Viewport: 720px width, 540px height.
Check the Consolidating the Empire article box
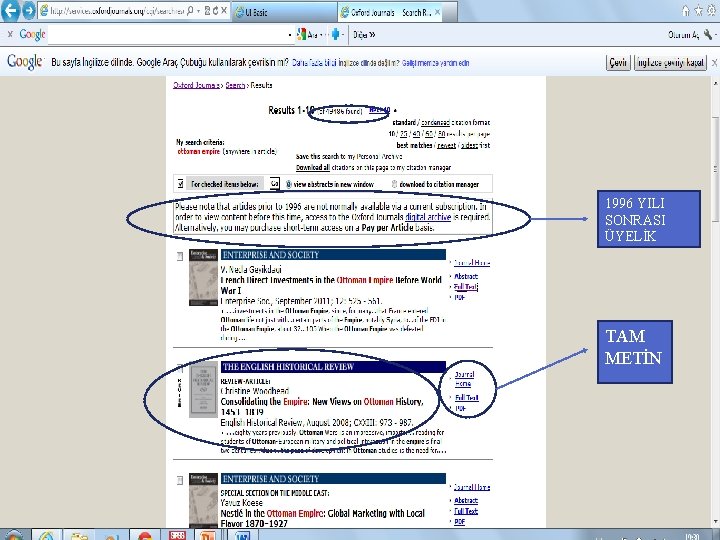click(180, 369)
